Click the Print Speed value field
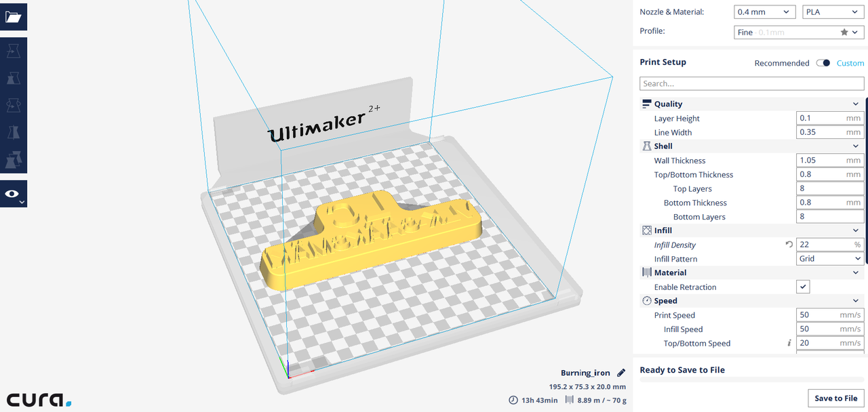Screen dimensions: 868x412 [x=829, y=315]
